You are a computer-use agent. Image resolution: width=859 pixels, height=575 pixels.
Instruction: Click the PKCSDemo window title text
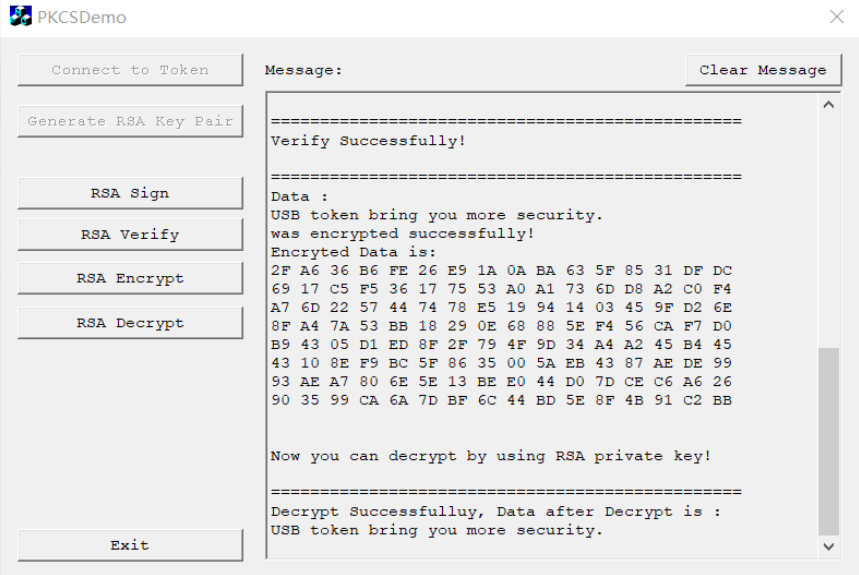(82, 18)
